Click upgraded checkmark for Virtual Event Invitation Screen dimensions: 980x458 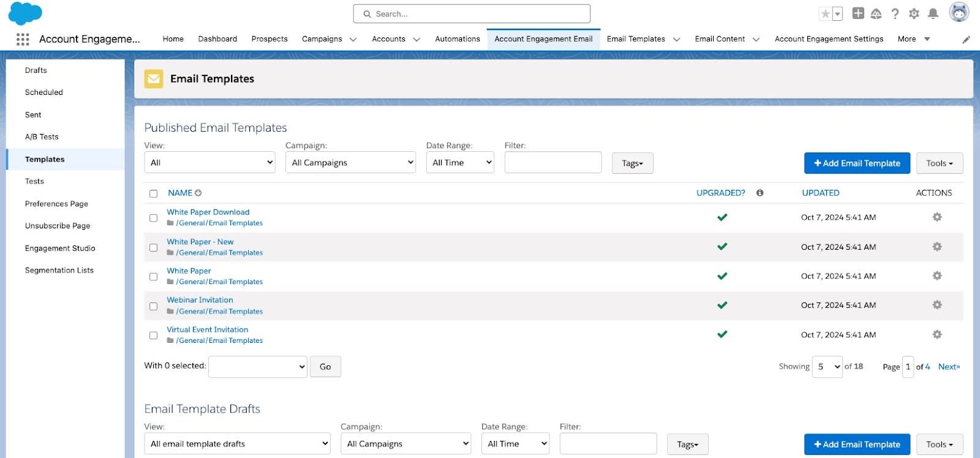click(x=722, y=334)
